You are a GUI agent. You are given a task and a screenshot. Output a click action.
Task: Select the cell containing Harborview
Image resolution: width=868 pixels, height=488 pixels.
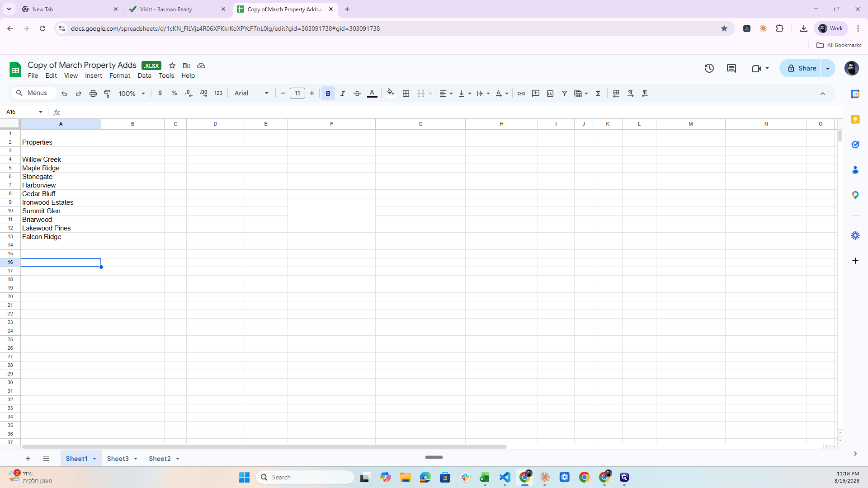(x=61, y=185)
